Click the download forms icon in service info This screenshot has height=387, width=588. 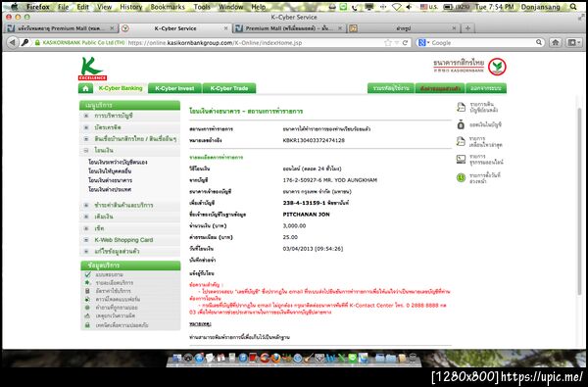pyautogui.click(x=88, y=299)
